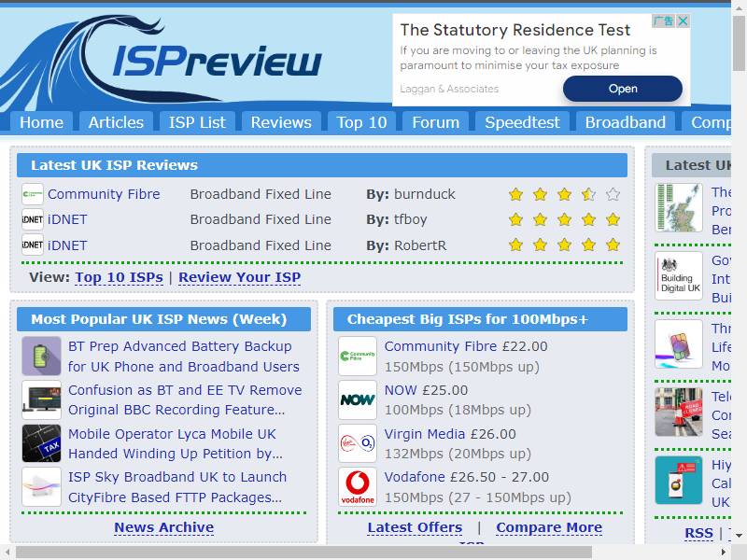
Task: Click the star rating for RobertR's review
Action: coord(565,245)
